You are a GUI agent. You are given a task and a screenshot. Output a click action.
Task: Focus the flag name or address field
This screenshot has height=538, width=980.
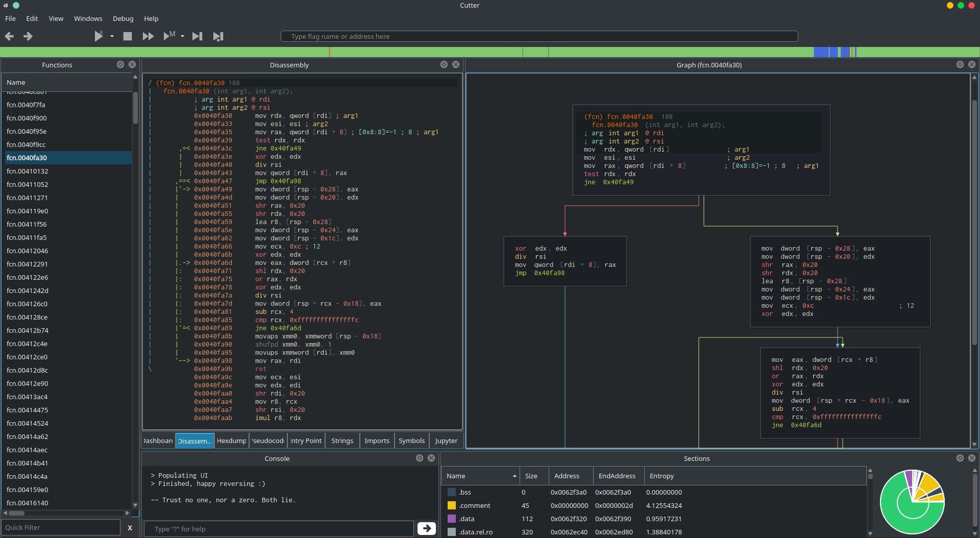[539, 36]
